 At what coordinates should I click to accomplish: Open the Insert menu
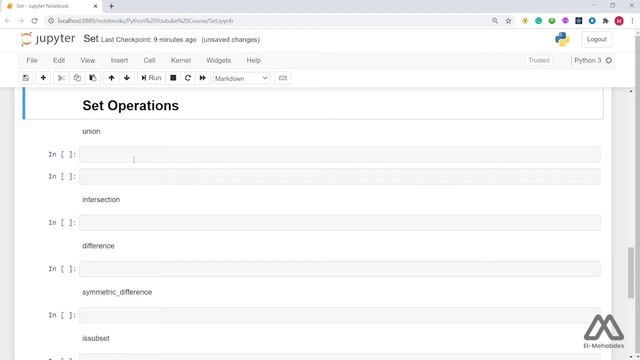[x=119, y=60]
